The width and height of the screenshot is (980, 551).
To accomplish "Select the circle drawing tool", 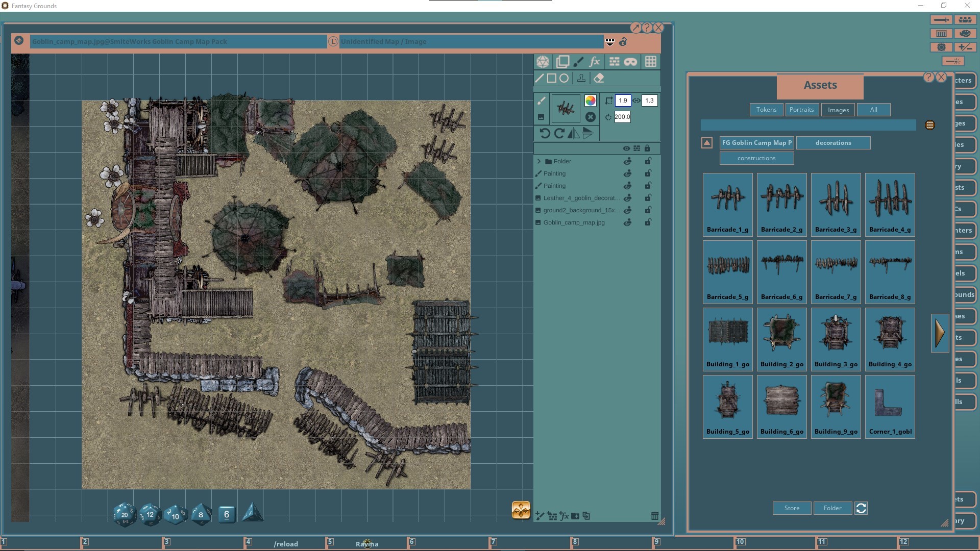I will pos(564,78).
